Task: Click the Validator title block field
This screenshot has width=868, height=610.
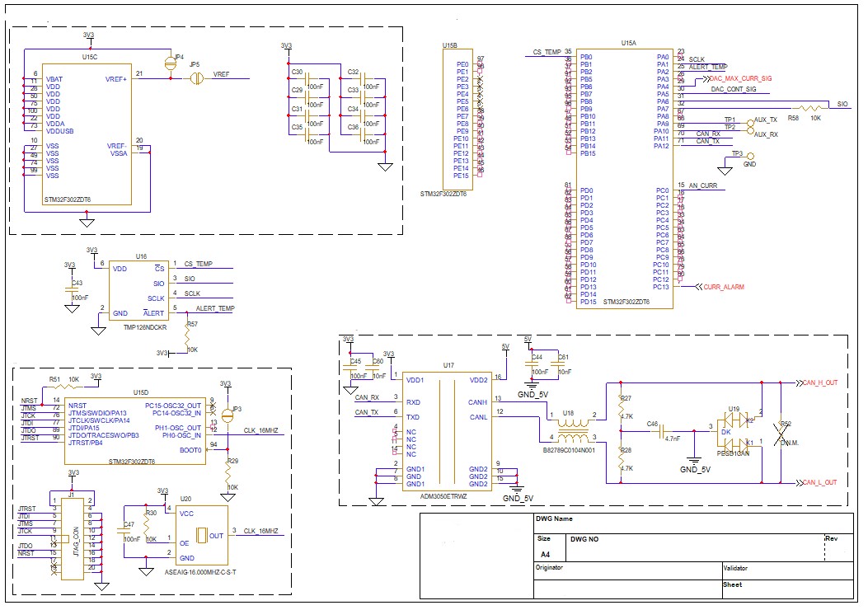Action: click(735, 568)
